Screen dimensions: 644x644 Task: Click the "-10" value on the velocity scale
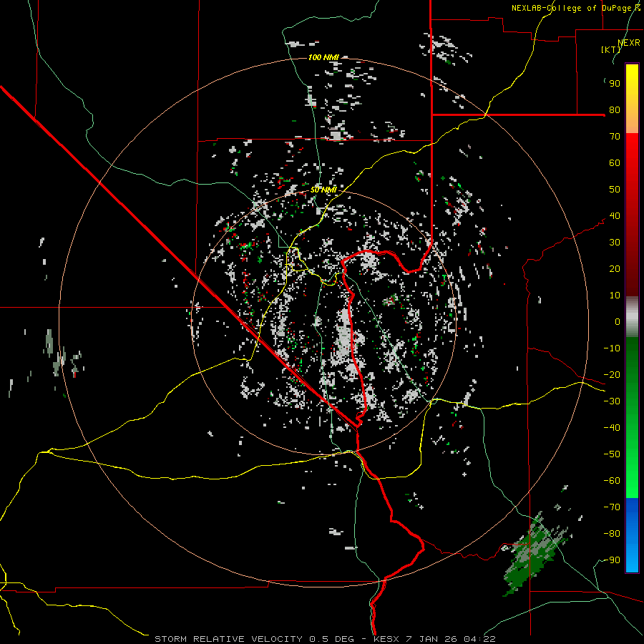[x=612, y=348]
